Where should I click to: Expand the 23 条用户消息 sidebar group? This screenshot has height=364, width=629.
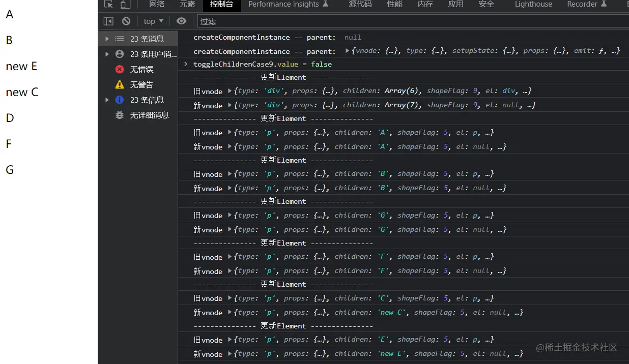point(107,54)
